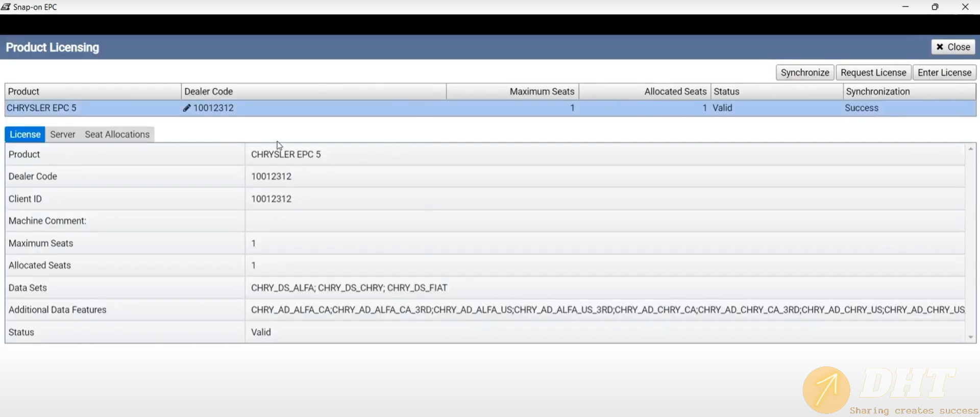The height and width of the screenshot is (417, 980).
Task: Click the Synchronize button
Action: tap(805, 72)
